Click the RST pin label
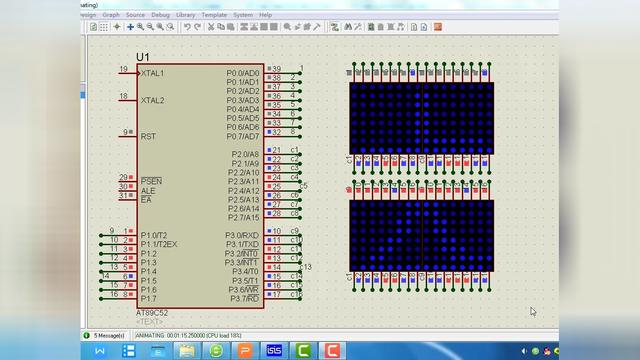Viewport: 640px width, 360px height. [x=148, y=136]
